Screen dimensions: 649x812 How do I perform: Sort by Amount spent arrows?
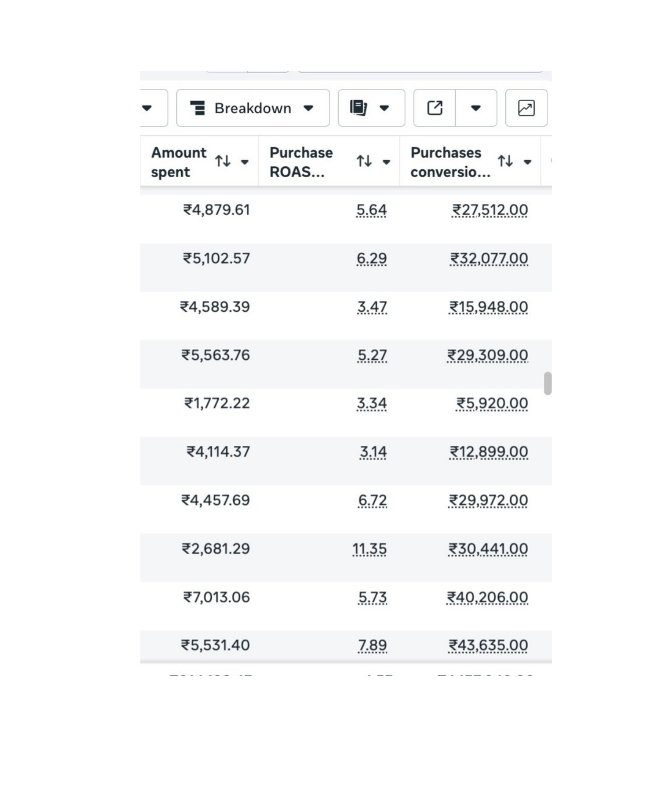point(223,161)
